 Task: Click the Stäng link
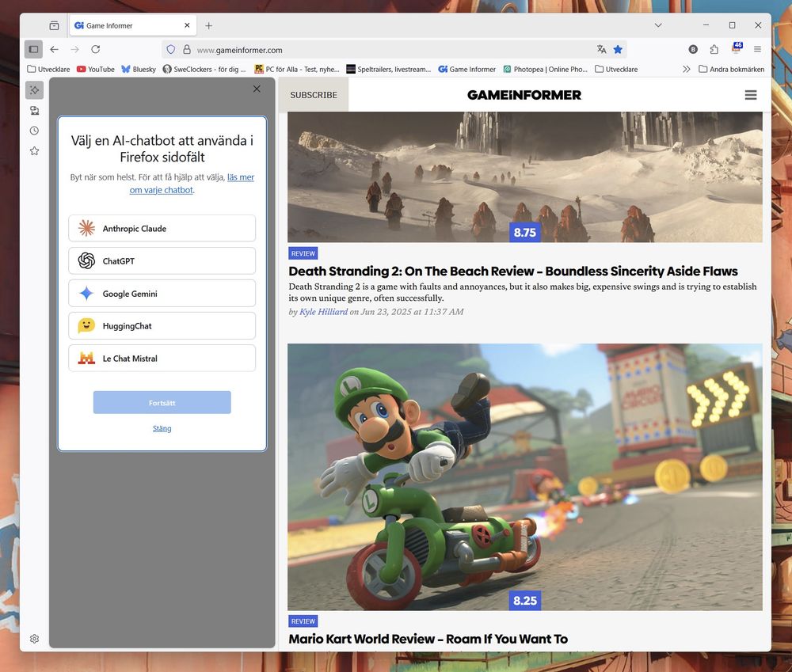162,428
